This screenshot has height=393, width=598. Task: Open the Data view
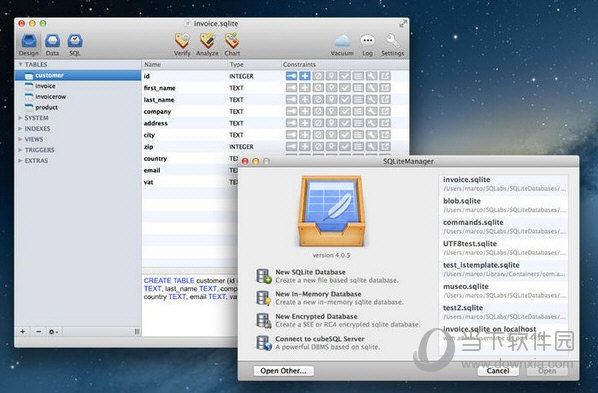pos(52,45)
